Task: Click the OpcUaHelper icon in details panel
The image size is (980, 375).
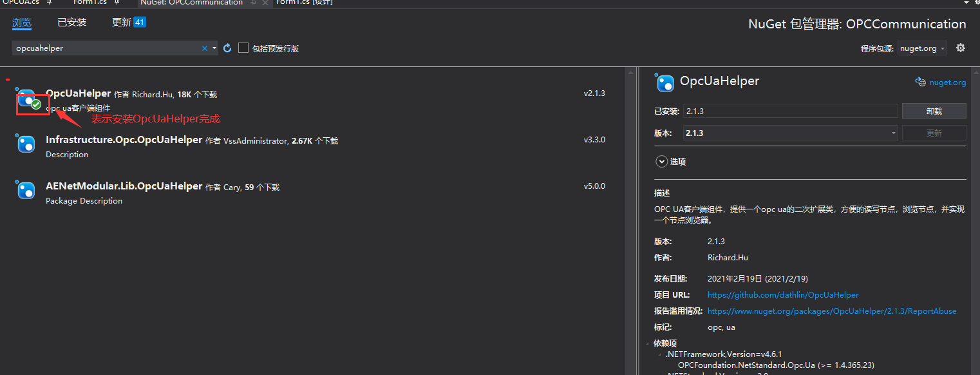Action: coord(664,82)
